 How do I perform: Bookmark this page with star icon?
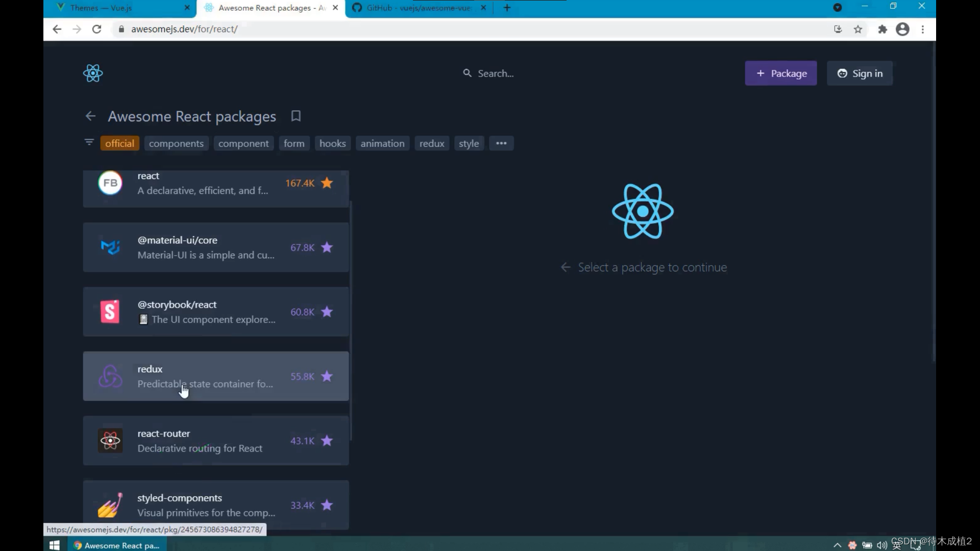858,30
